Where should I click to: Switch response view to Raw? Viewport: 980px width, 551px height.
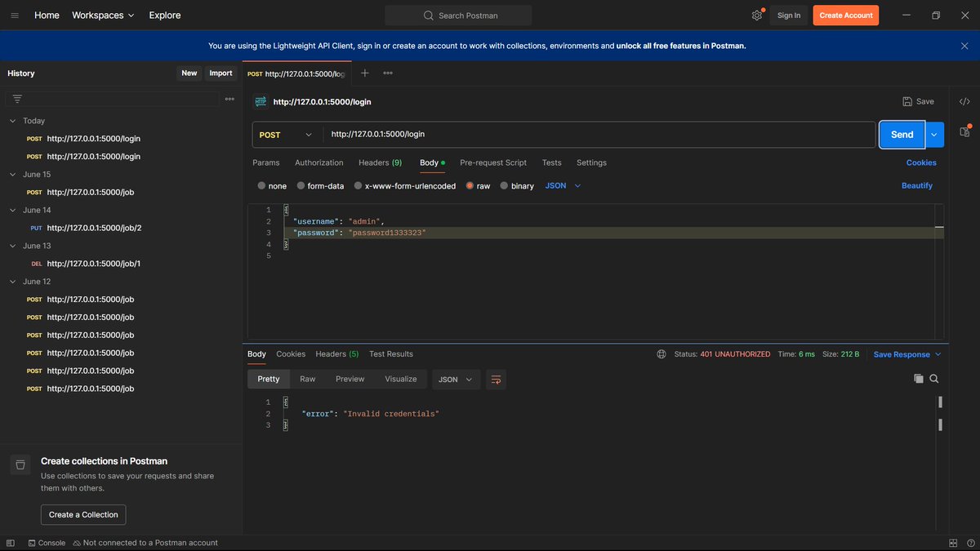308,380
